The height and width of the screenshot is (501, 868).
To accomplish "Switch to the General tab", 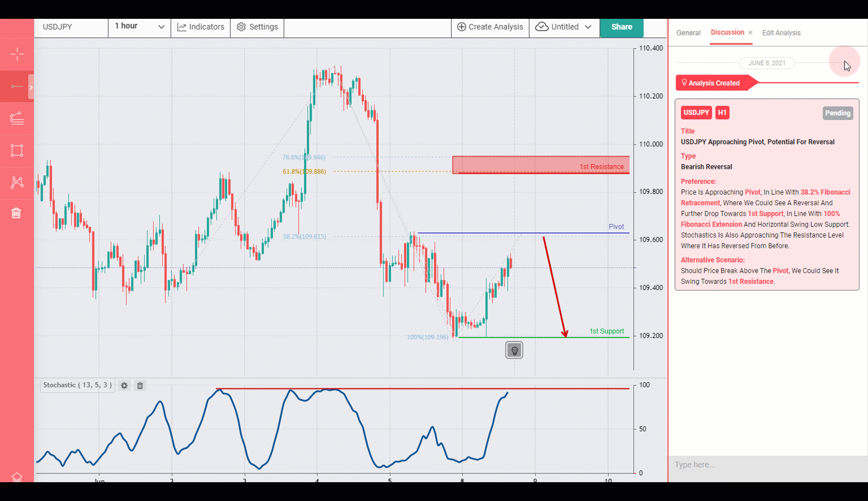I will pos(688,33).
